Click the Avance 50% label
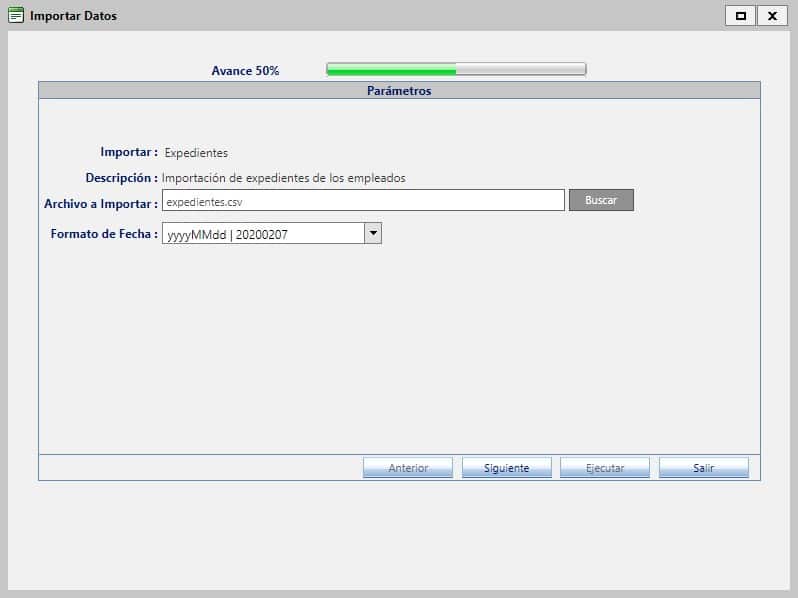798x598 pixels. (245, 71)
